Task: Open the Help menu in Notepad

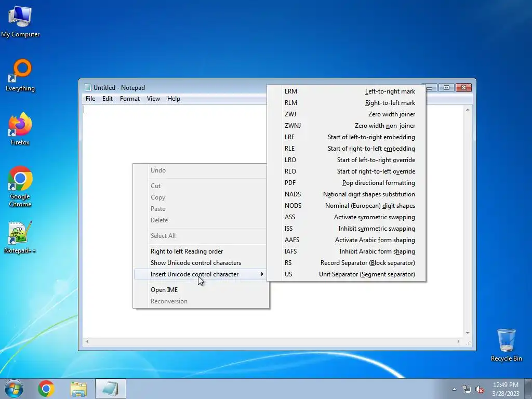Action: click(x=174, y=99)
